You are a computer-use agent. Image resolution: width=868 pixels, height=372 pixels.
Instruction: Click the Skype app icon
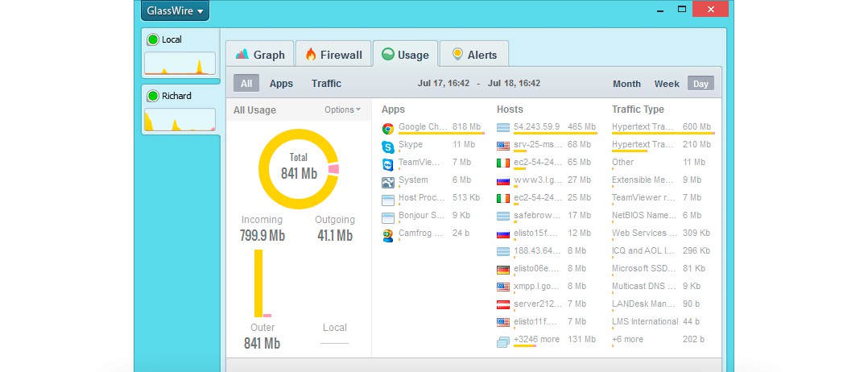click(x=388, y=147)
